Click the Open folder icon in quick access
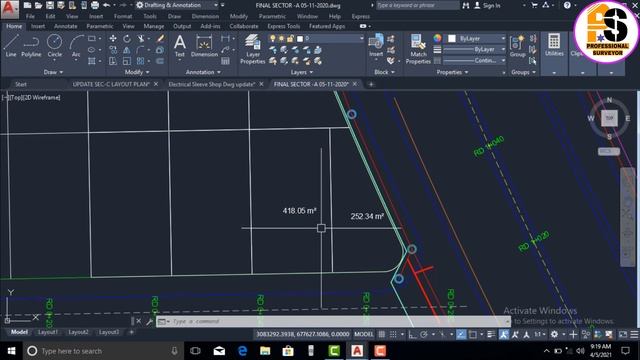 click(38, 5)
